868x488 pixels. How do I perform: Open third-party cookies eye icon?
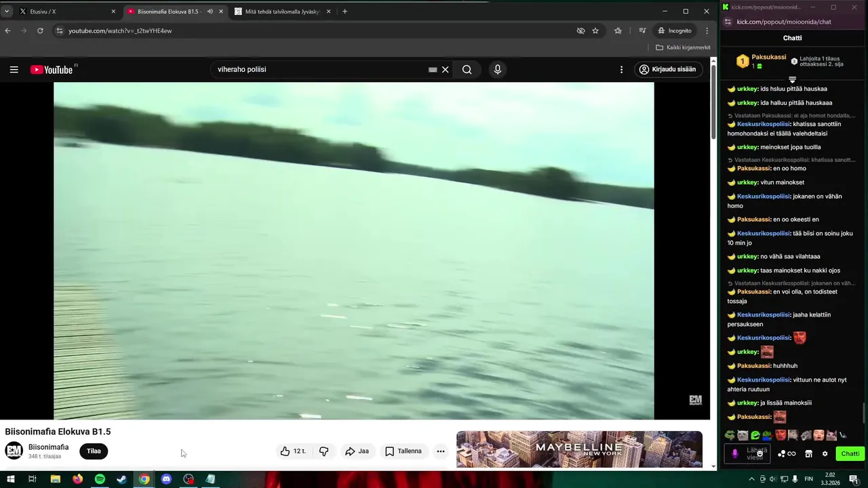click(580, 30)
